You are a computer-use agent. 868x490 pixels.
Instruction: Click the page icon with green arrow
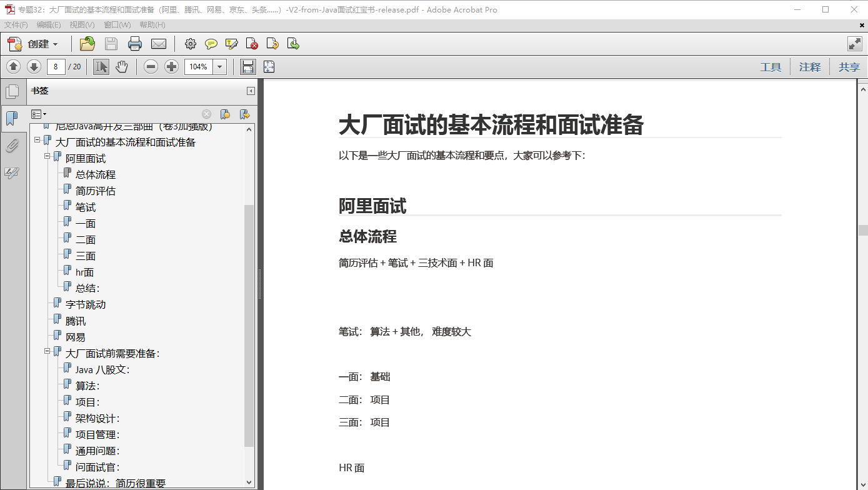293,44
